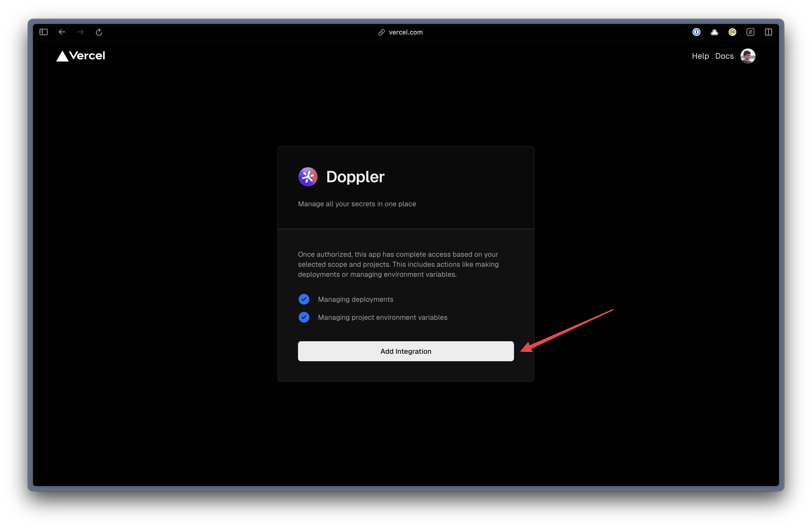Open the sliders settings extension icon

(x=750, y=32)
